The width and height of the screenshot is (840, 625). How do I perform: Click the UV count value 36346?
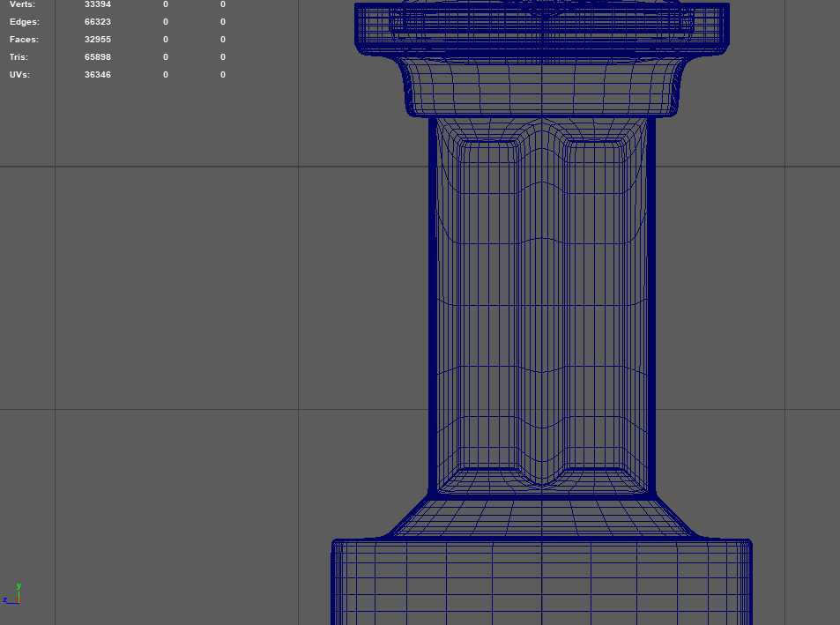(97, 75)
